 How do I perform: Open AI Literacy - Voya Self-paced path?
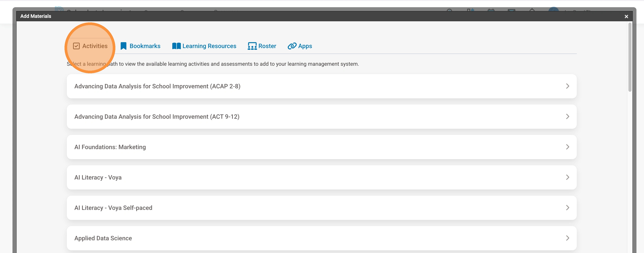pyautogui.click(x=113, y=208)
